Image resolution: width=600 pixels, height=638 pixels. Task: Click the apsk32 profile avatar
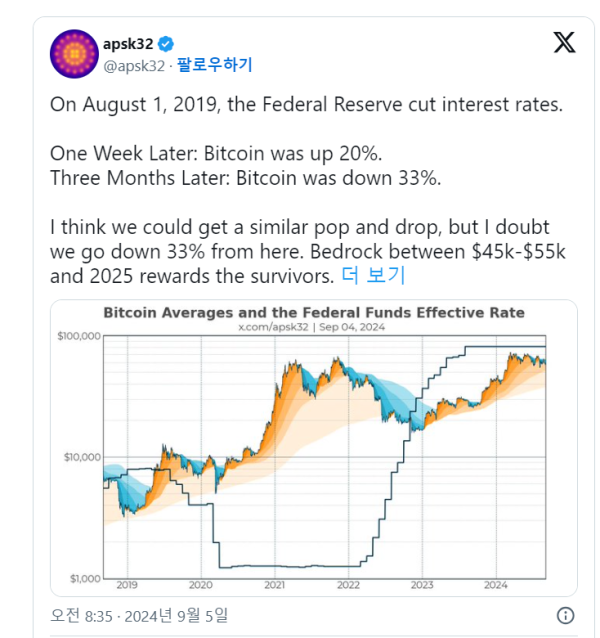(x=72, y=53)
